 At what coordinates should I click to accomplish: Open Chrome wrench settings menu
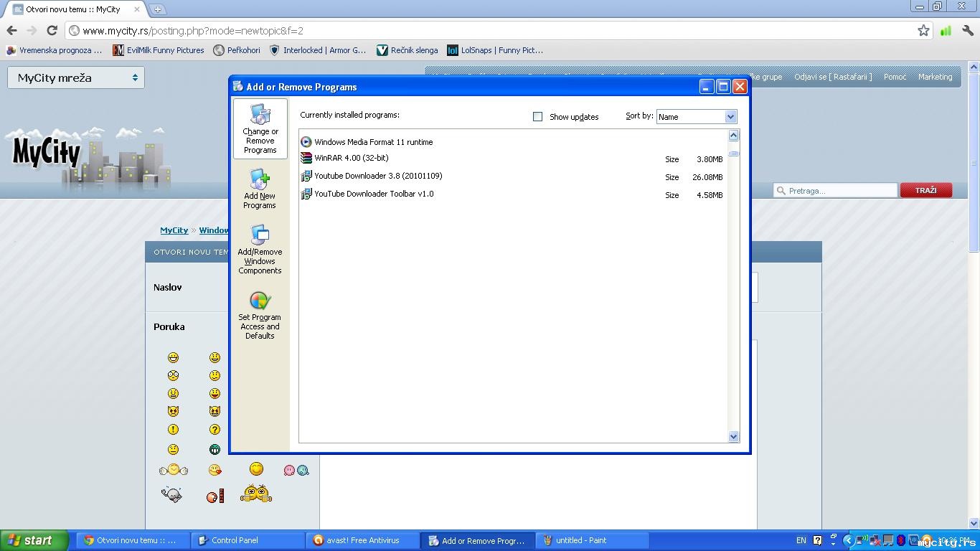click(x=968, y=30)
